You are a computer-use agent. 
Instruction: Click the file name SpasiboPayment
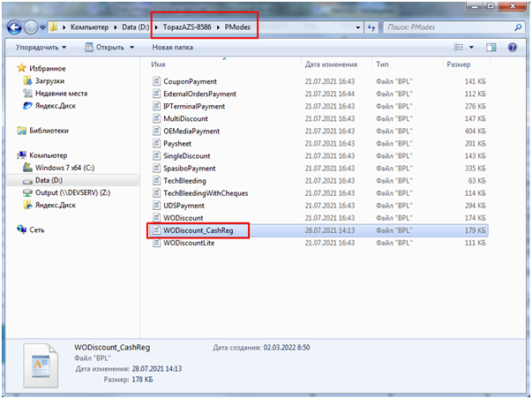tap(190, 169)
